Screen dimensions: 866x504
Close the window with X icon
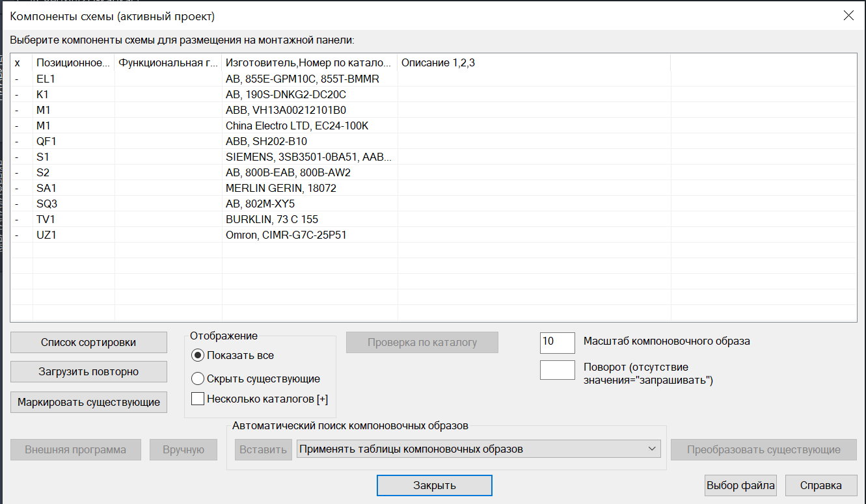point(848,16)
